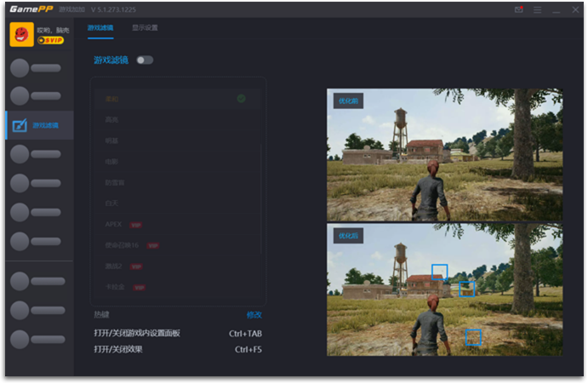This screenshot has width=588, height=384.
Task: Click the 优化前 preview image
Action: coord(444,155)
